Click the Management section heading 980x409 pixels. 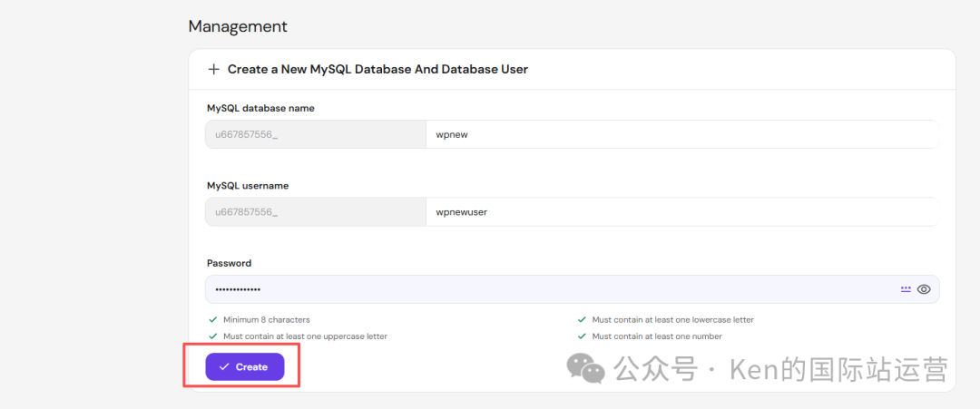pyautogui.click(x=238, y=26)
